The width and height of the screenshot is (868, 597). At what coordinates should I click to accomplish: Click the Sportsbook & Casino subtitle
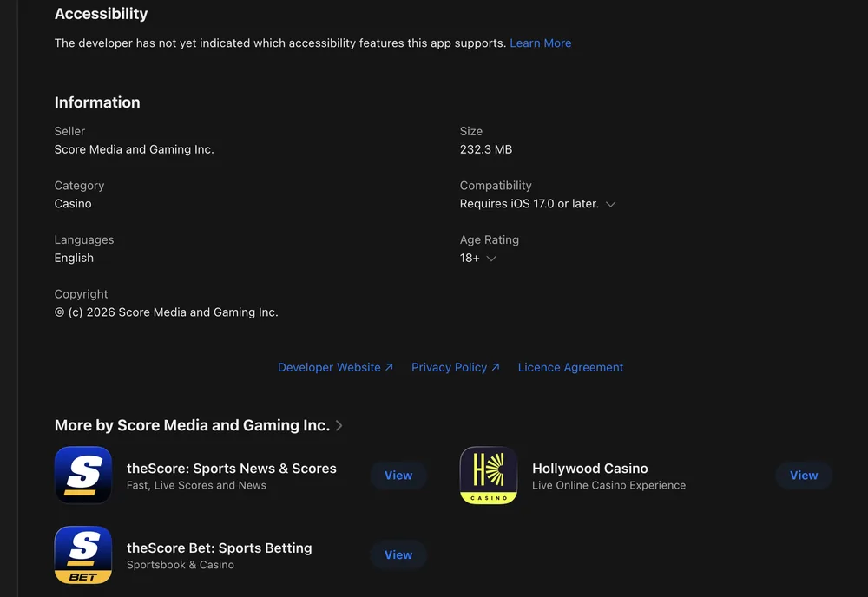[x=180, y=565]
